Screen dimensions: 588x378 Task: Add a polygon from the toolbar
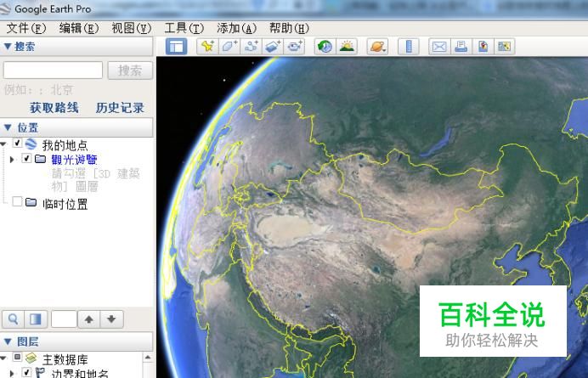tap(229, 47)
